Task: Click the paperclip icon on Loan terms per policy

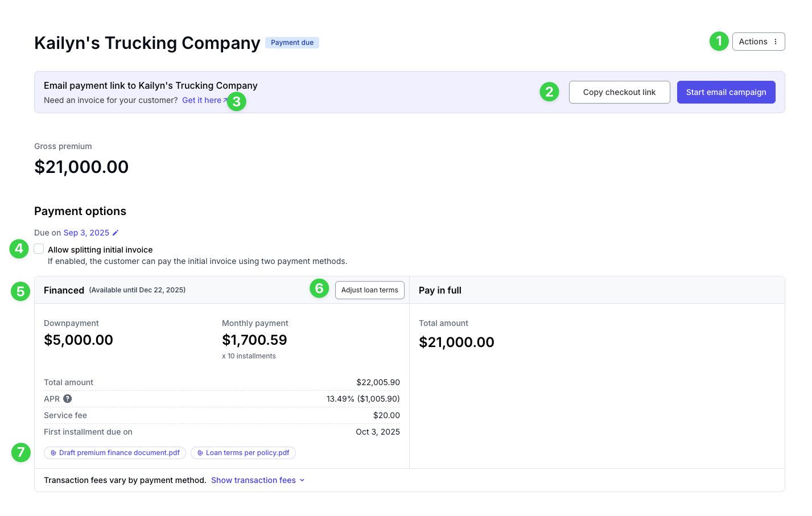Action: (x=200, y=453)
